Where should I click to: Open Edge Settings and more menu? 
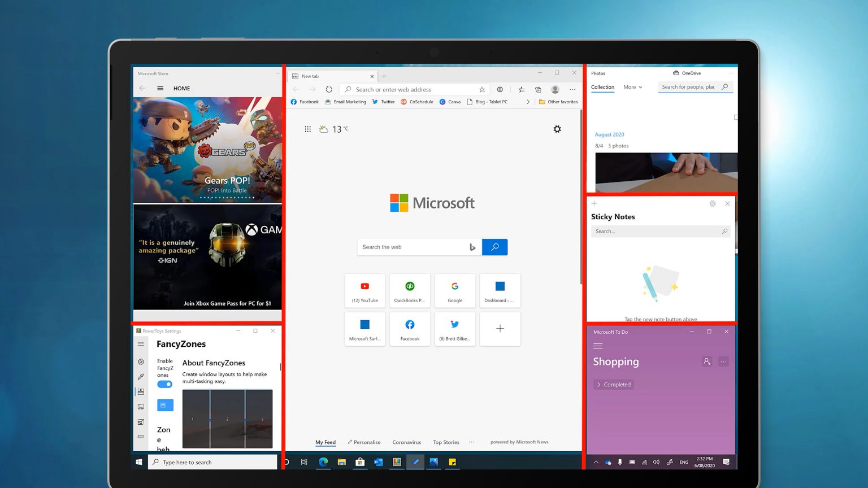pyautogui.click(x=572, y=89)
